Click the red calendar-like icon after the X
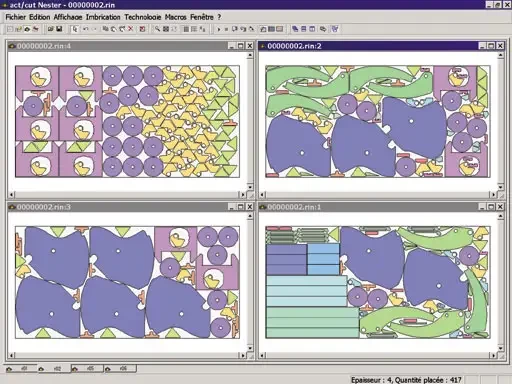This screenshot has height=384, width=512. [142, 29]
